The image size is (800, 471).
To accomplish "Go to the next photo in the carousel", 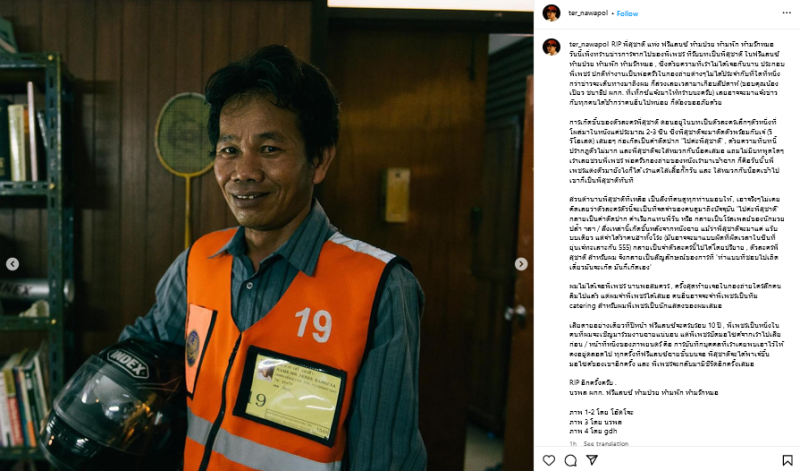I will pos(521,264).
